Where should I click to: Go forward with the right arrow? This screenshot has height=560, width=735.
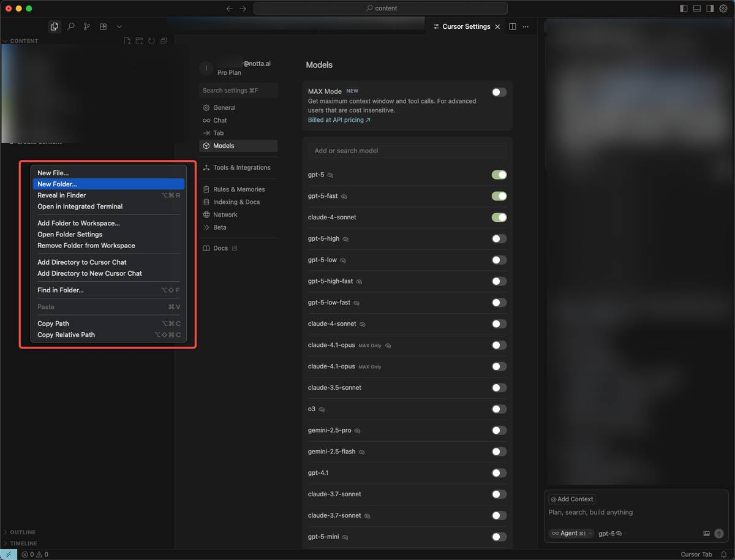click(x=243, y=9)
